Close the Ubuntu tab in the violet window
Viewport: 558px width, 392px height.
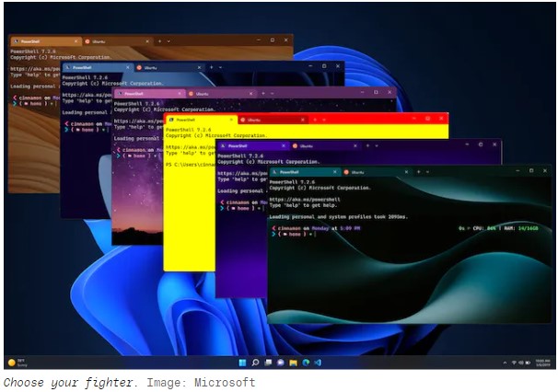tap(355, 145)
